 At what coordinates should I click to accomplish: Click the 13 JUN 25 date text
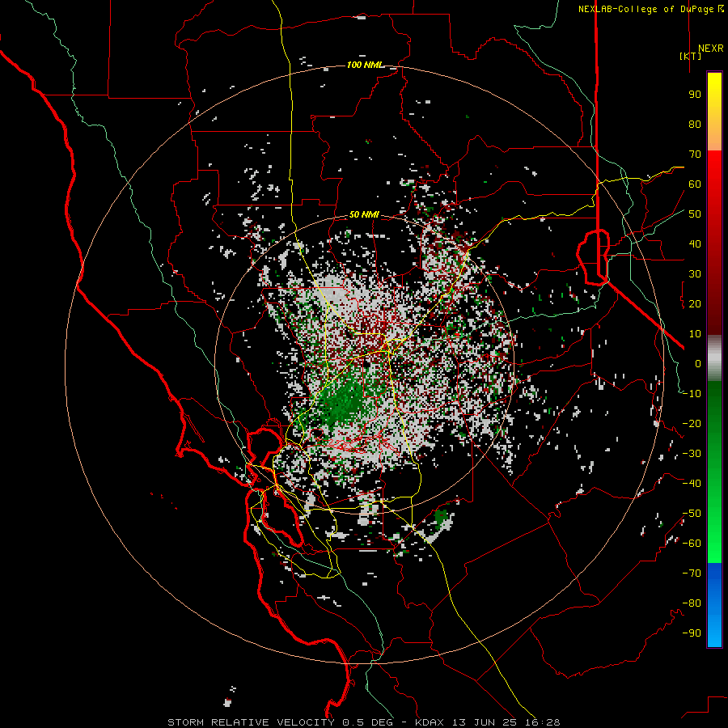pos(485,722)
